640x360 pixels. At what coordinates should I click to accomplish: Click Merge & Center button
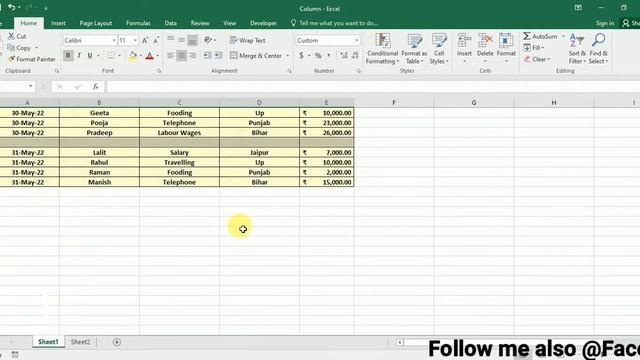point(256,56)
